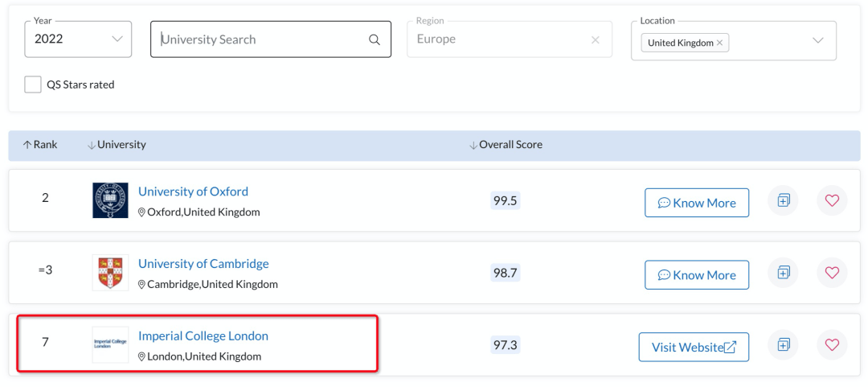Add University of Cambridge to compare
The height and width of the screenshot is (387, 868).
click(783, 273)
